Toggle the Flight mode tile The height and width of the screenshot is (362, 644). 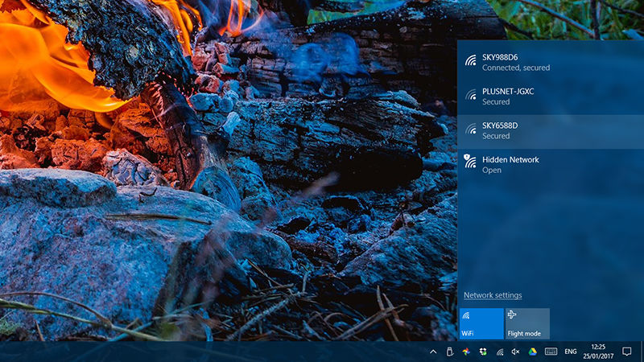527,324
